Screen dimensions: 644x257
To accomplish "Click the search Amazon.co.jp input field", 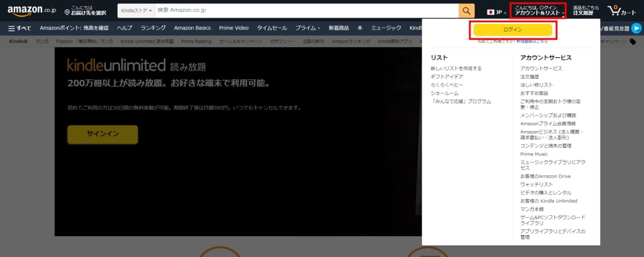I will click(306, 11).
